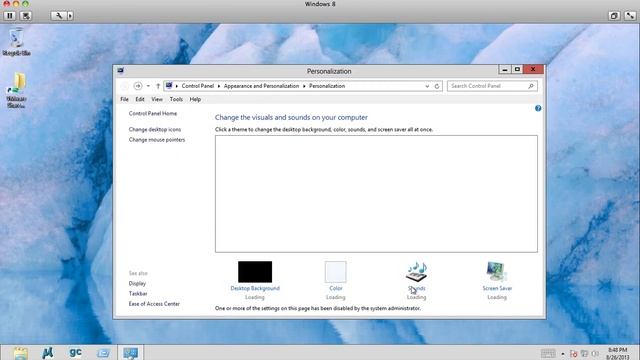Click the volume speaker tray icon
640x360 pixels.
(x=595, y=354)
